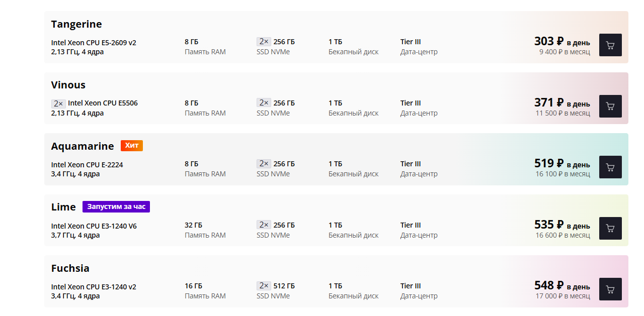
Task: Click the Lime plan heading
Action: (63, 207)
